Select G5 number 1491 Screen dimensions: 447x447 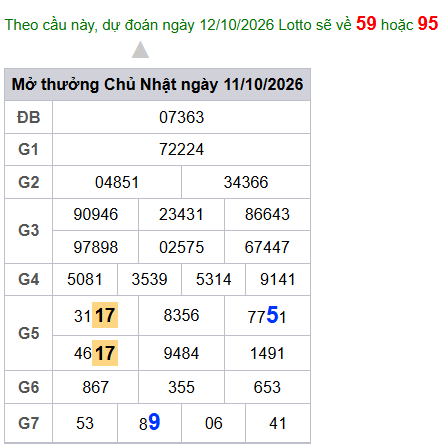point(267,353)
